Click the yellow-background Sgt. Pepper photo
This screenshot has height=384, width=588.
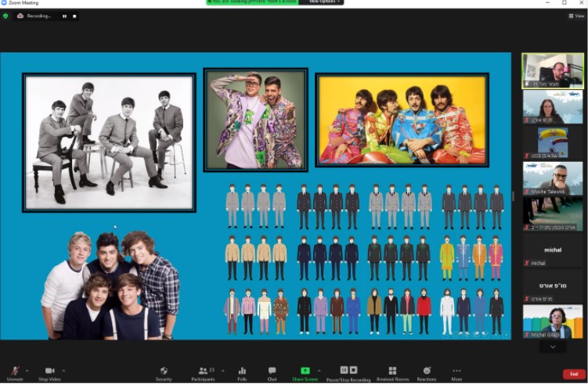pos(402,120)
